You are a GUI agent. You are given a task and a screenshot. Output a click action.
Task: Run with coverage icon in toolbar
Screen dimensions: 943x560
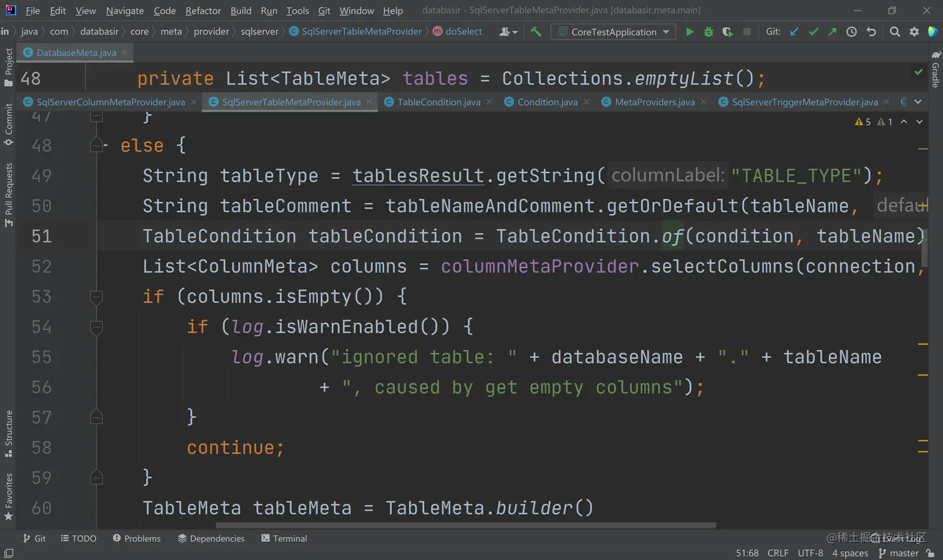tap(727, 32)
